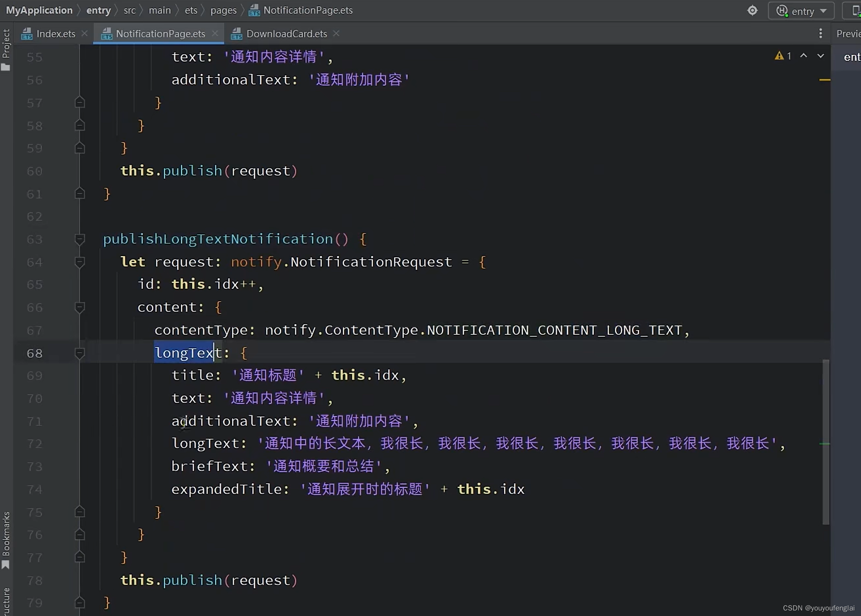Screen dimensions: 861x616
Task: Open the Previewer panel
Action: (x=849, y=34)
